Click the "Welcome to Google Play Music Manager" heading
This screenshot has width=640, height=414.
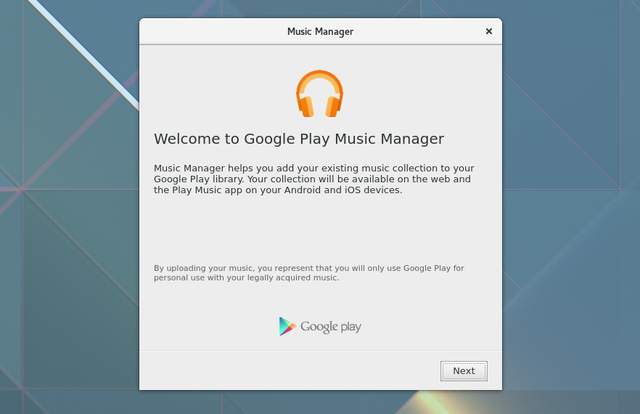[299, 139]
